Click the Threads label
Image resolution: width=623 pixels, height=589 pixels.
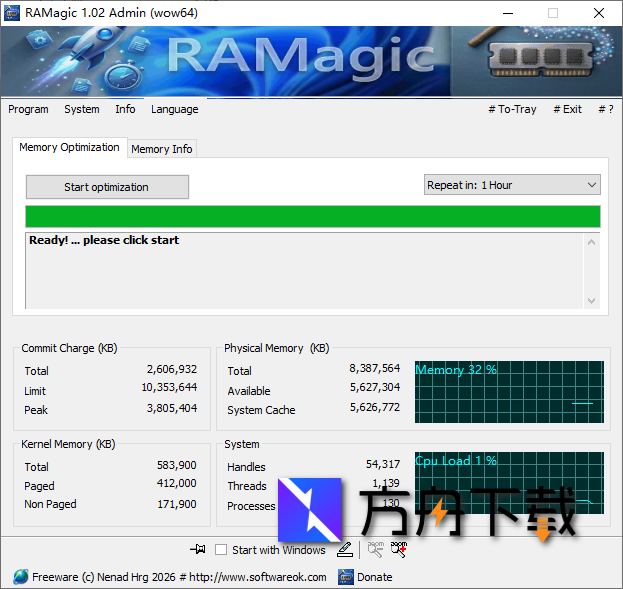point(247,486)
